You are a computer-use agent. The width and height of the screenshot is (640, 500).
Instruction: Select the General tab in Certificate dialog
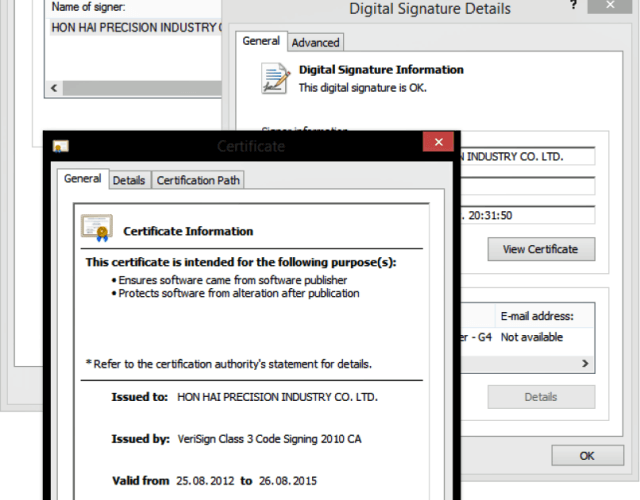(x=83, y=179)
